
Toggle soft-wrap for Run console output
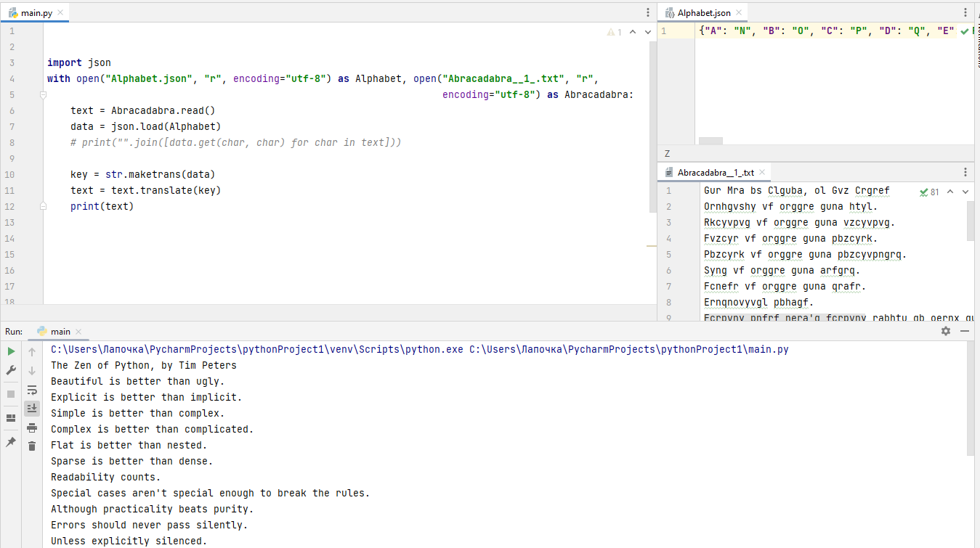(x=32, y=390)
